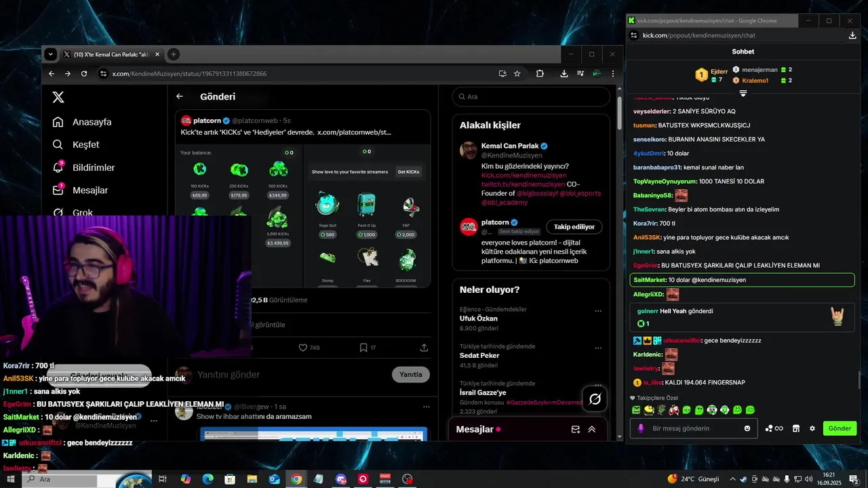This screenshot has height=488, width=868.
Task: Expand the Kick chat leaderboard arrow
Action: tap(743, 94)
